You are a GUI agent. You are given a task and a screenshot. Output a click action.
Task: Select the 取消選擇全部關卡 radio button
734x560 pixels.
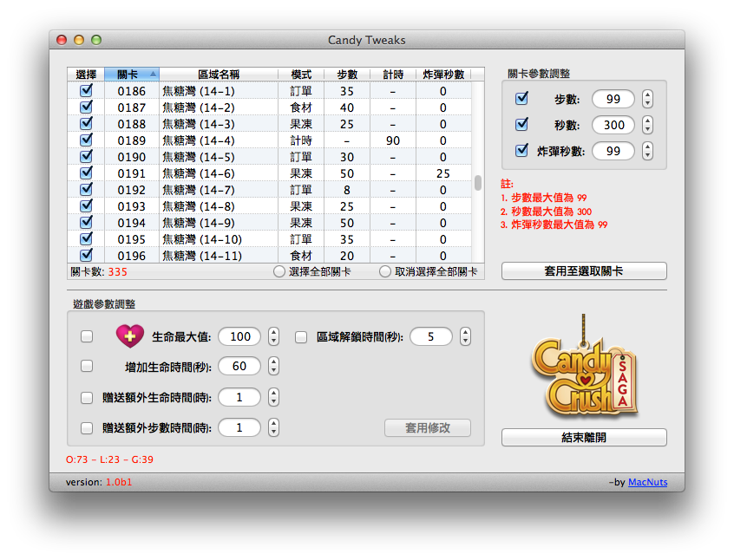pos(383,271)
